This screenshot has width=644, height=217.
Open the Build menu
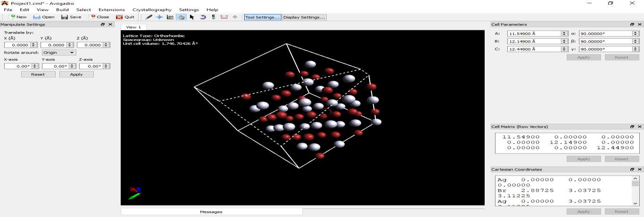point(62,9)
